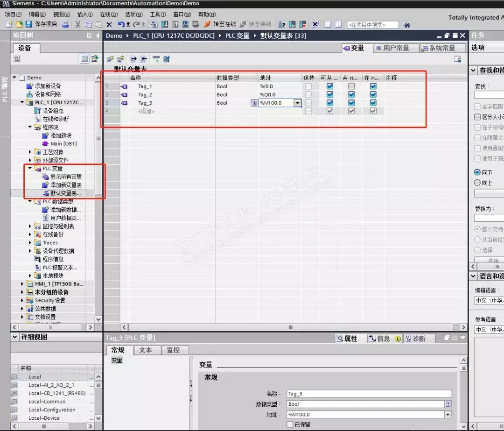This screenshot has width=504, height=431.
Task: Click the project tree horizontal scrollbar thumb
Action: pyautogui.click(x=50, y=327)
